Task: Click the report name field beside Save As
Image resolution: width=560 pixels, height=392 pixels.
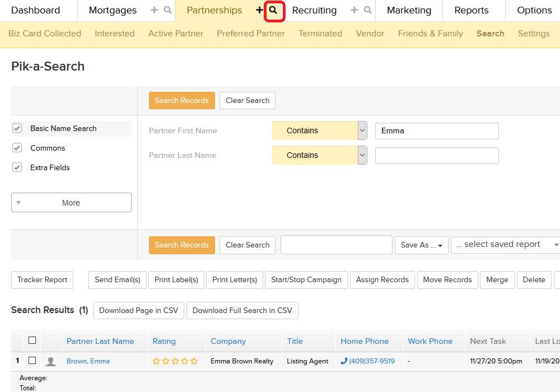Action: coord(337,245)
